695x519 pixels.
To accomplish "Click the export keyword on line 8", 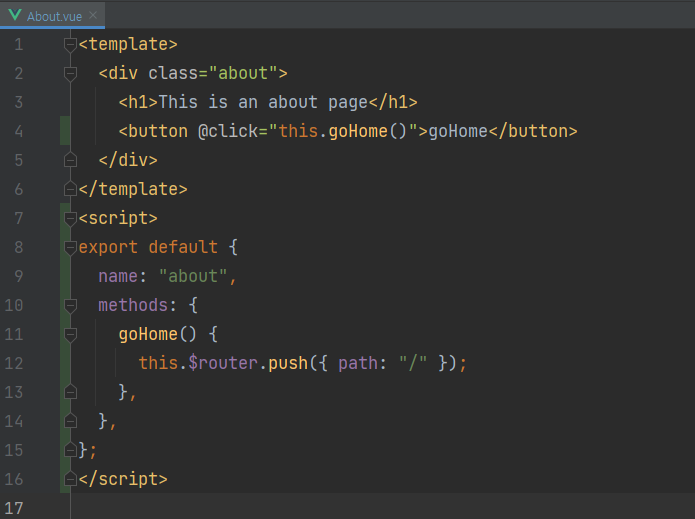I will pos(108,247).
